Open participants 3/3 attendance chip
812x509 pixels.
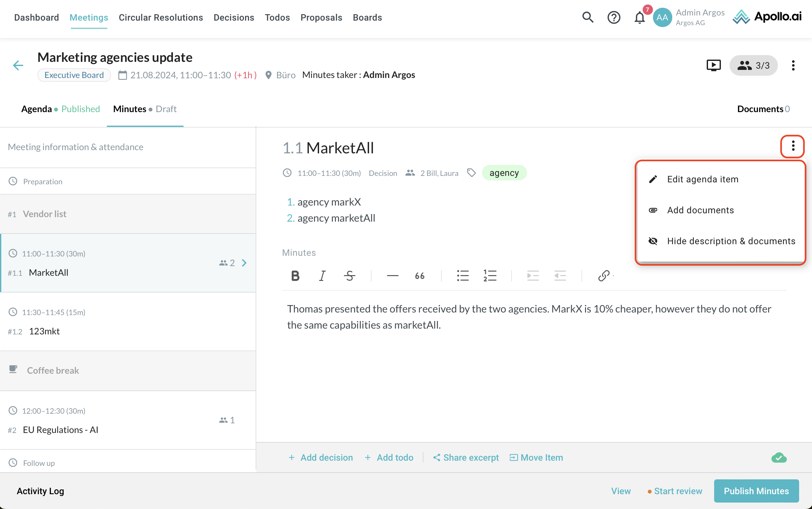[x=753, y=65]
